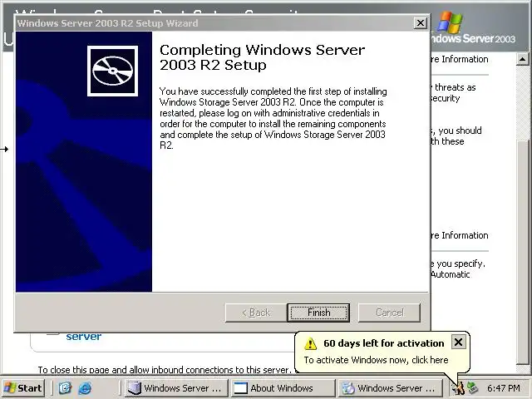Click the system clock showing 6:47 PM
The width and height of the screenshot is (532, 399).
504,388
